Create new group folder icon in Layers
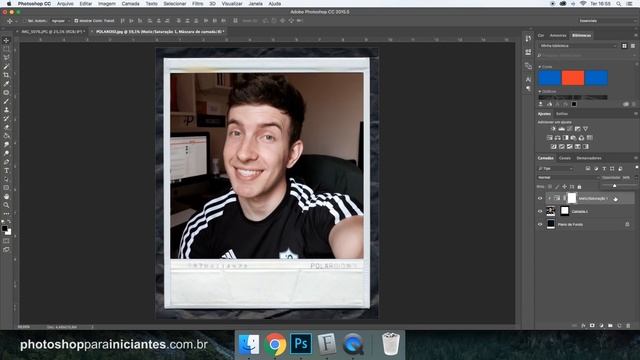This screenshot has height=360, width=640. click(x=610, y=325)
